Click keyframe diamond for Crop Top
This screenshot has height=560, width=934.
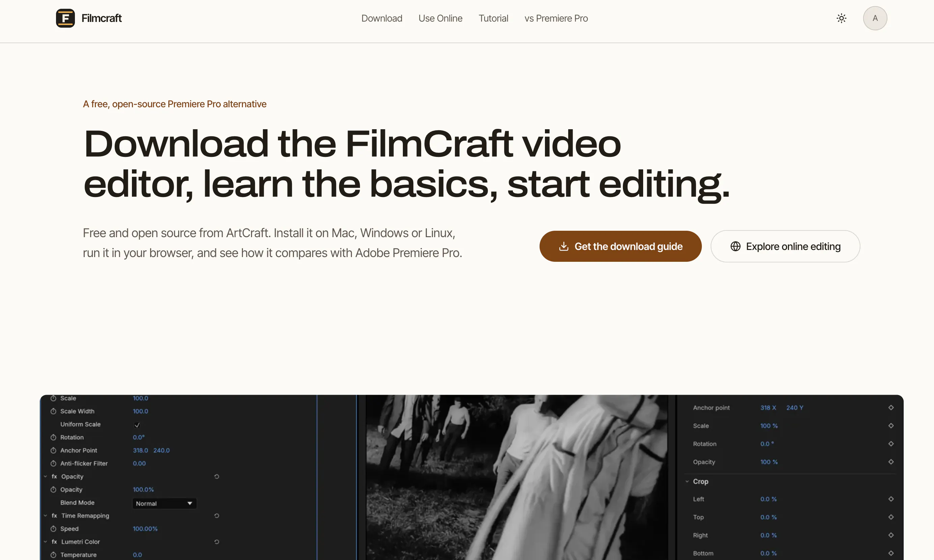coord(890,516)
